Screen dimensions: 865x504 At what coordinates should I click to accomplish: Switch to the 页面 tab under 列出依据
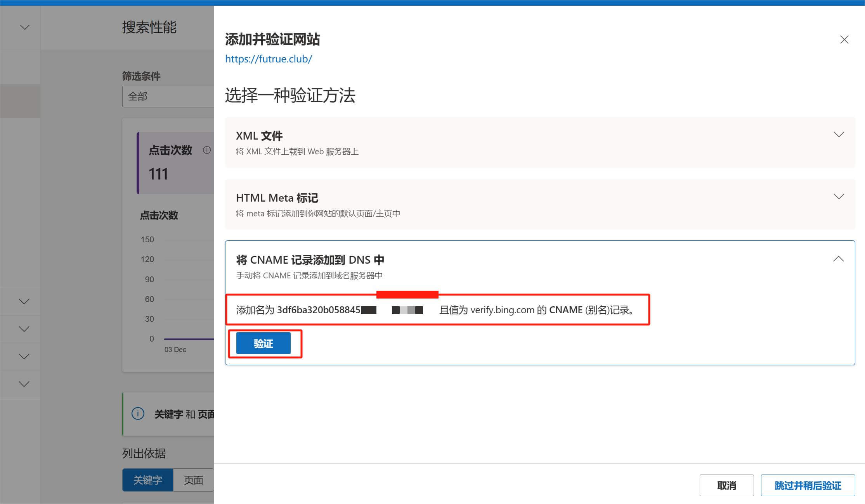coord(193,480)
